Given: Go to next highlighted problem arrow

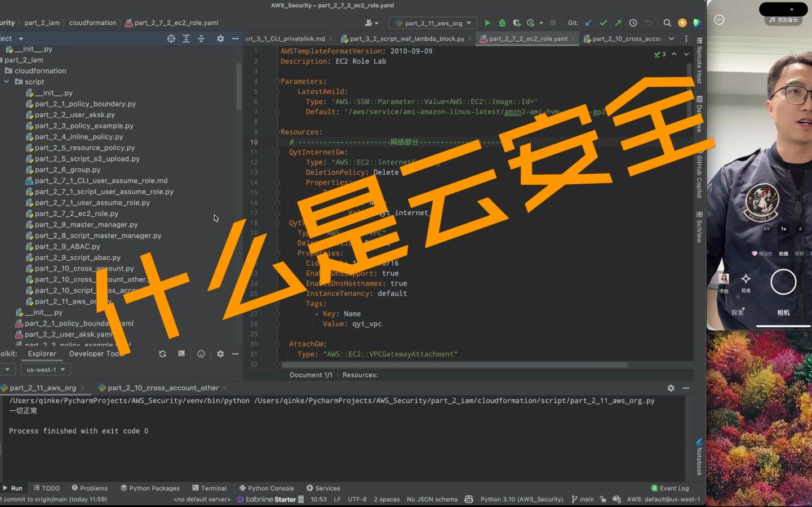Looking at the screenshot, I should click(x=686, y=54).
